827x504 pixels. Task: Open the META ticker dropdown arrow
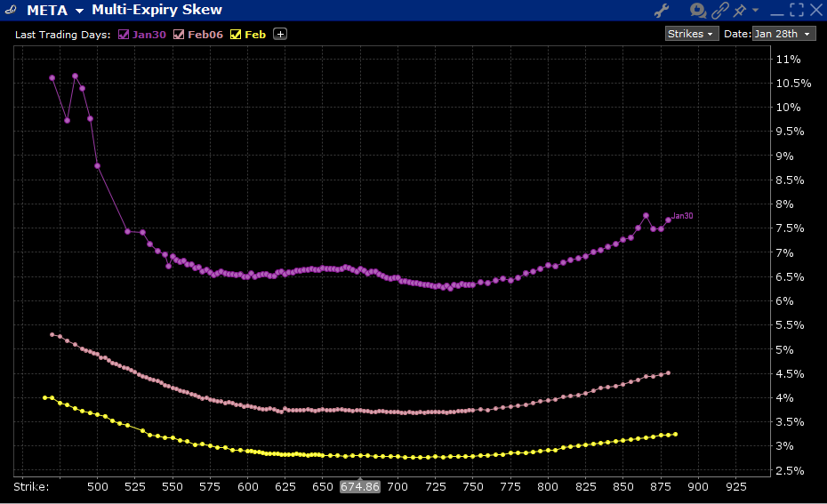pyautogui.click(x=79, y=11)
